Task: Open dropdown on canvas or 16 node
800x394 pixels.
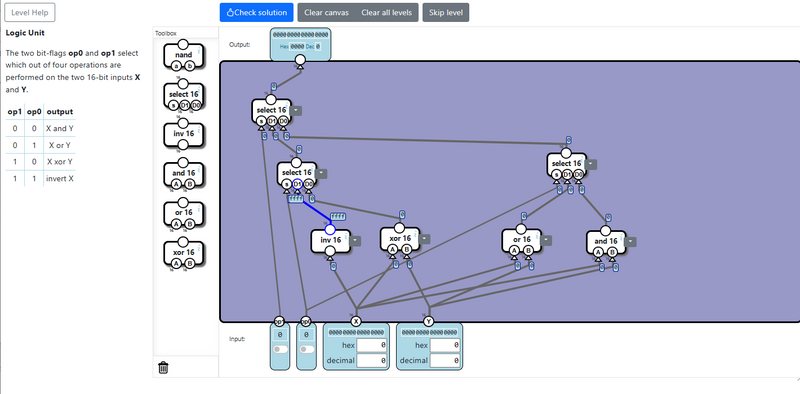Action: (x=546, y=240)
